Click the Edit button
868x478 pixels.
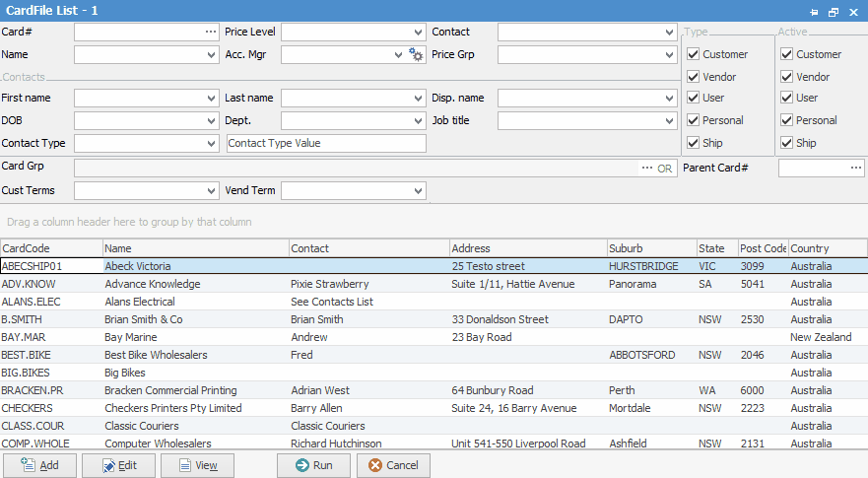point(119,465)
